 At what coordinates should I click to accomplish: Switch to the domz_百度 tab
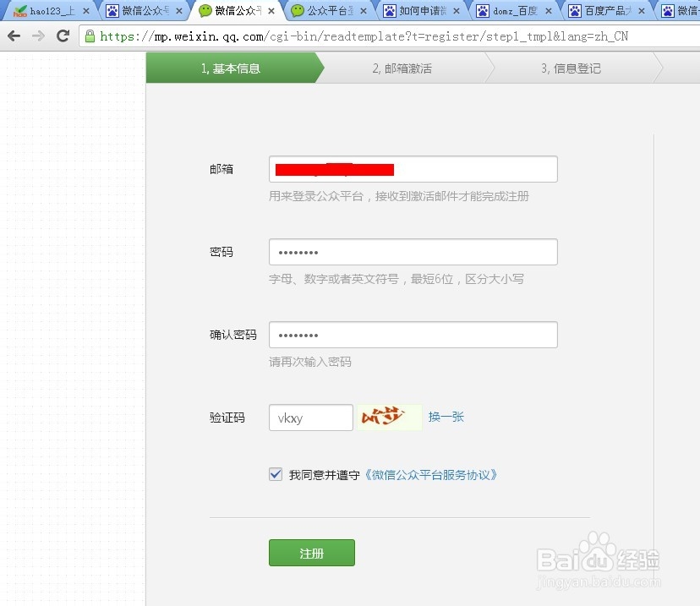click(515, 11)
